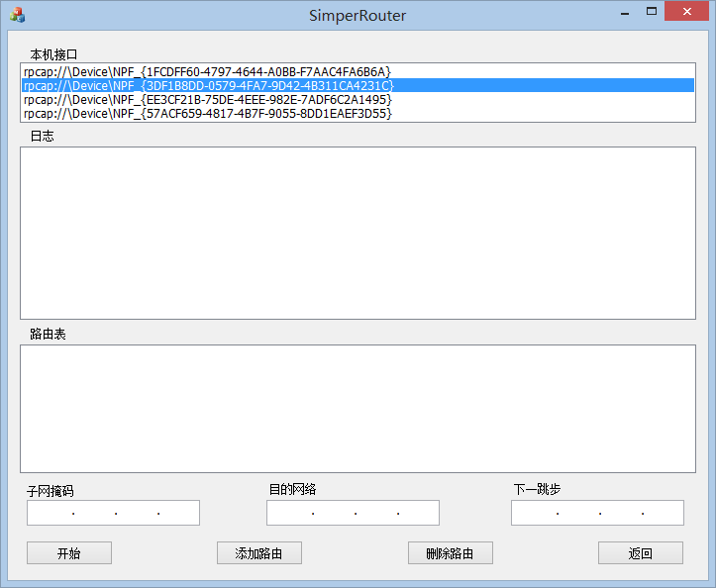Minimize the SimperRouter window
Viewport: 716px width, 588px height.
pos(625,12)
